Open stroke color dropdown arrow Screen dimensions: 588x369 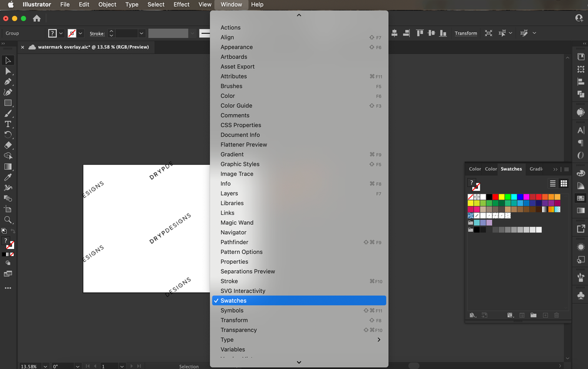pos(80,34)
